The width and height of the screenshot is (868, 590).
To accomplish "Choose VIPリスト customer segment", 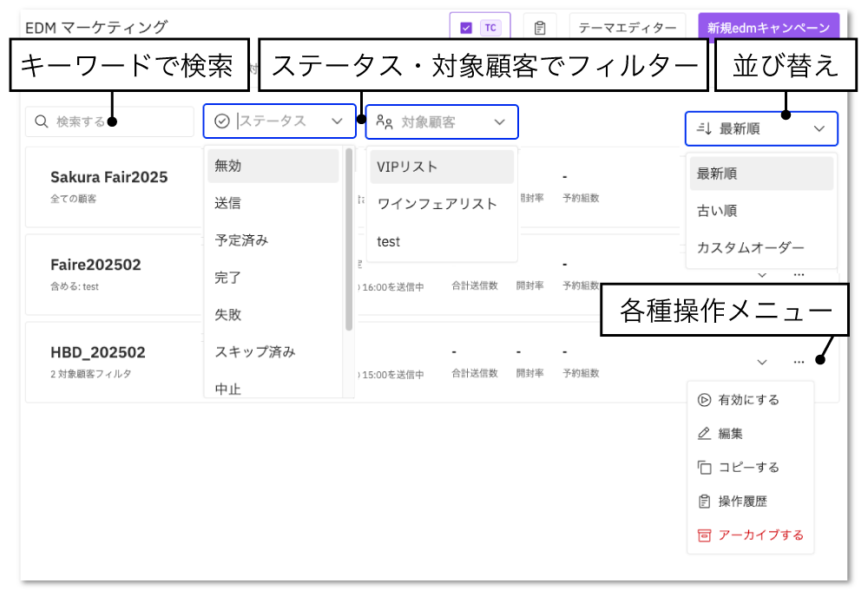I will click(442, 167).
